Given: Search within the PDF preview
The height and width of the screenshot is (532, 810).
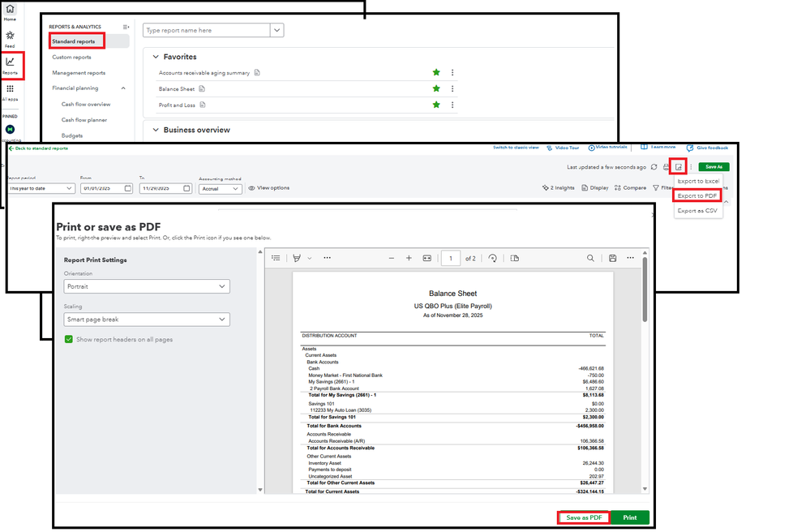Looking at the screenshot, I should pyautogui.click(x=590, y=258).
